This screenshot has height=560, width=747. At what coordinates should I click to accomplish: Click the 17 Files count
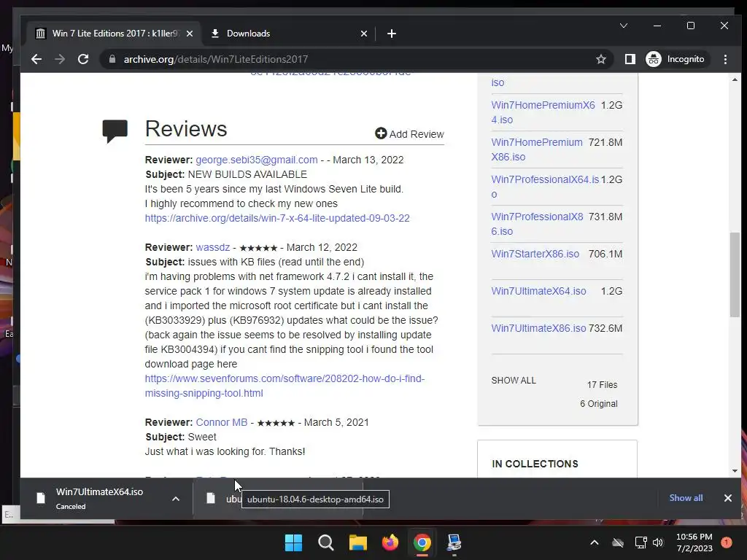coord(602,385)
